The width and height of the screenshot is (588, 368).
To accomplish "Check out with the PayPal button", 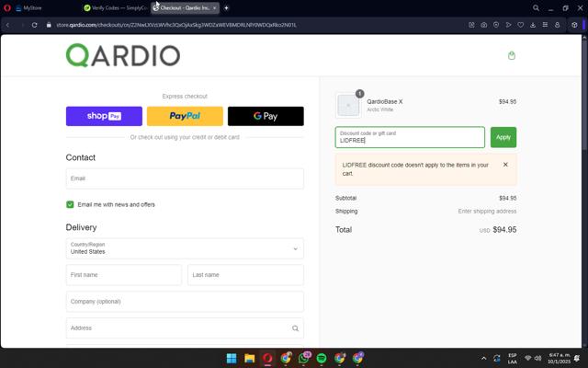I will (x=185, y=116).
